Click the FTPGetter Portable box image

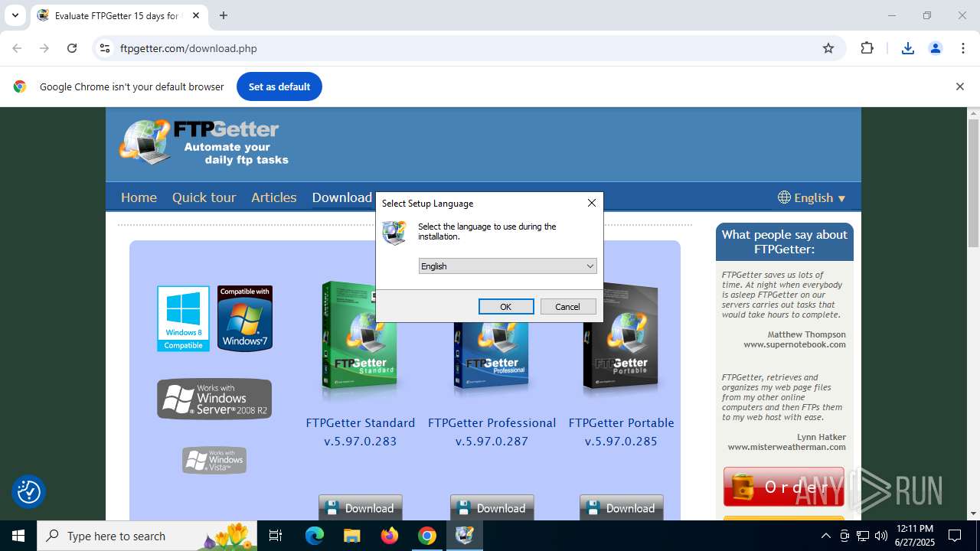tap(621, 337)
